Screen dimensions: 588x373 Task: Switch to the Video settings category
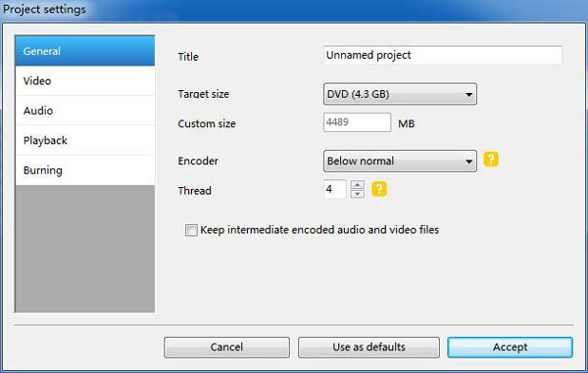(x=85, y=81)
